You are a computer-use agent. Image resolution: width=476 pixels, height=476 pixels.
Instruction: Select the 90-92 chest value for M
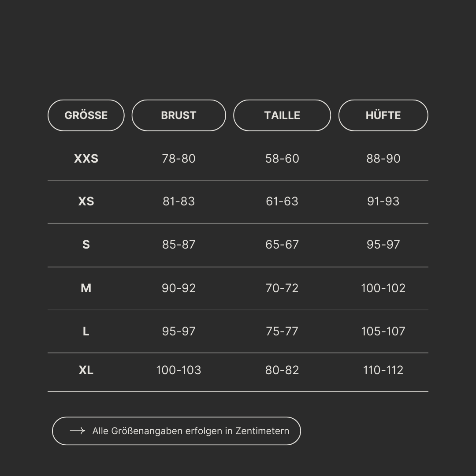click(x=178, y=288)
